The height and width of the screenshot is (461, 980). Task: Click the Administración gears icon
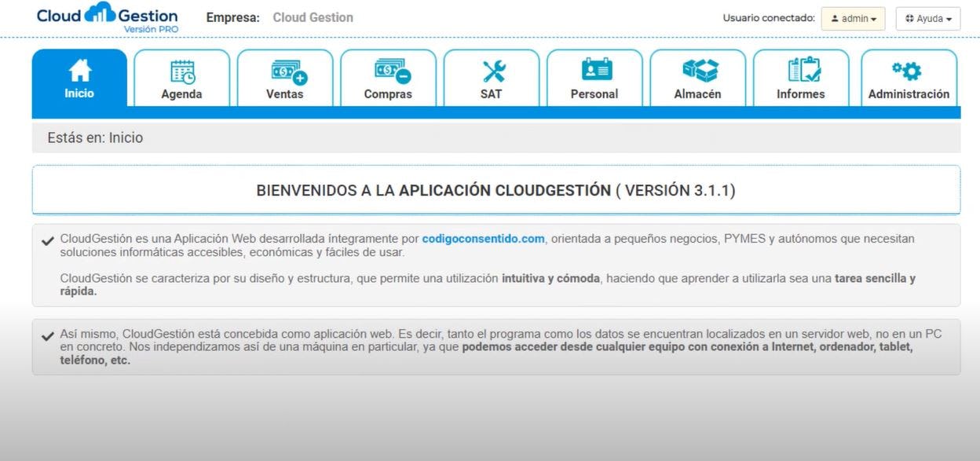coord(907,71)
